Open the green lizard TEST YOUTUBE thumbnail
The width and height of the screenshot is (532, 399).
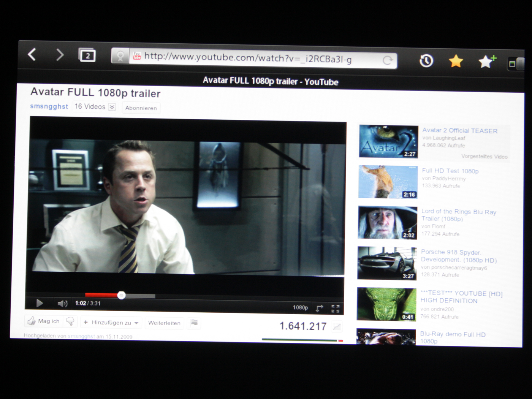[x=386, y=304]
